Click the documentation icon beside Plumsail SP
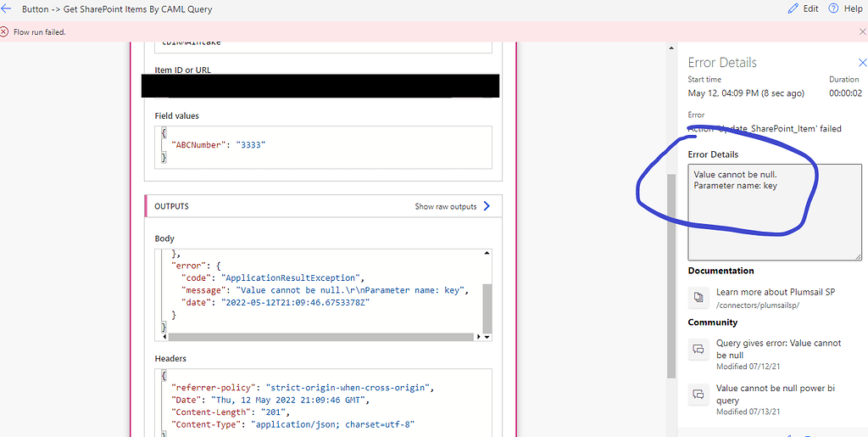The height and width of the screenshot is (437, 868). 698,297
